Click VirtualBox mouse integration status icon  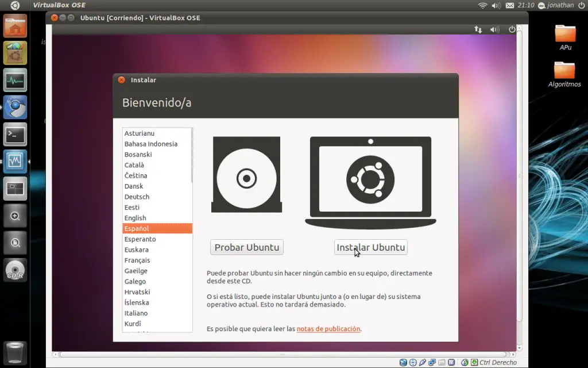coord(465,362)
